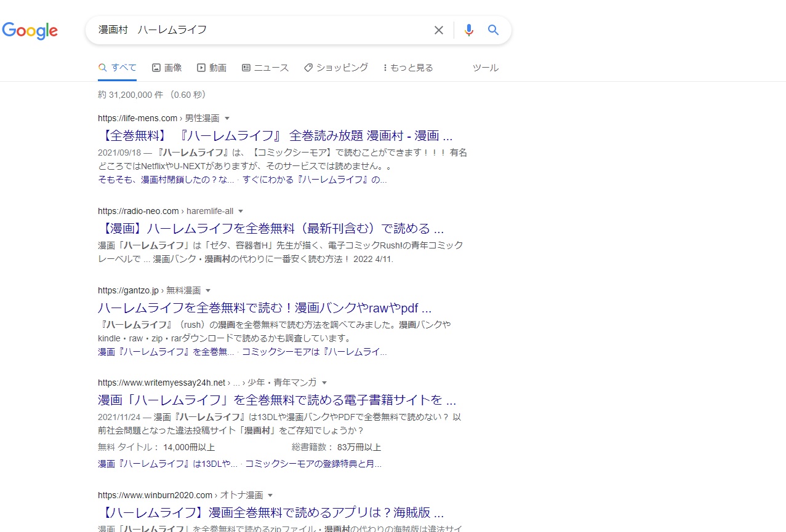Switch to the 動画 (Videos) tab

pos(212,68)
